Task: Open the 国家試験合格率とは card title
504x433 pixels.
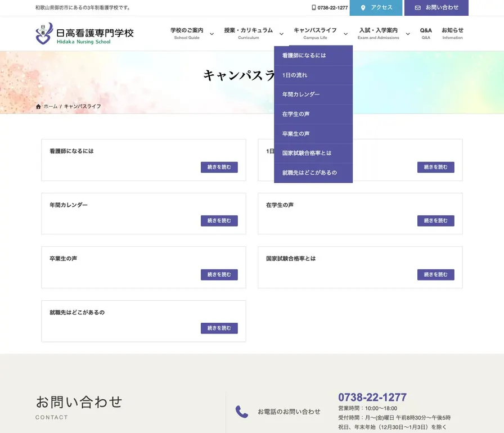Action: (x=291, y=259)
